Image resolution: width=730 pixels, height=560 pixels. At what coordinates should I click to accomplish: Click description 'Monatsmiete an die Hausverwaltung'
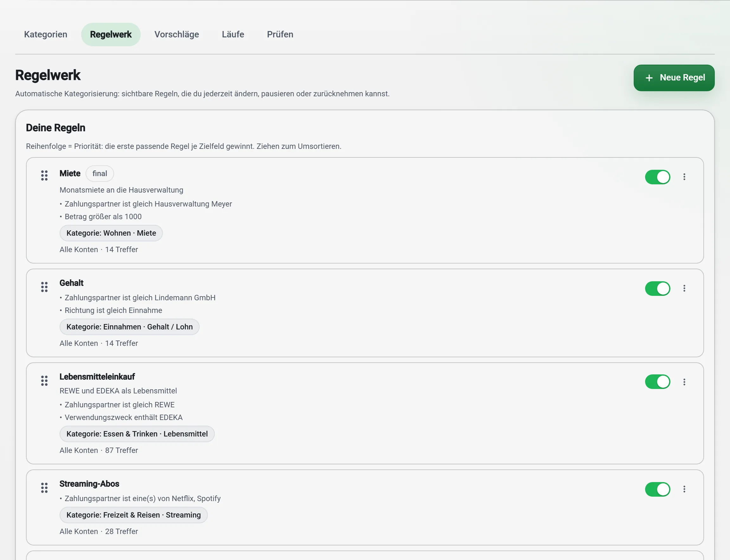click(121, 190)
